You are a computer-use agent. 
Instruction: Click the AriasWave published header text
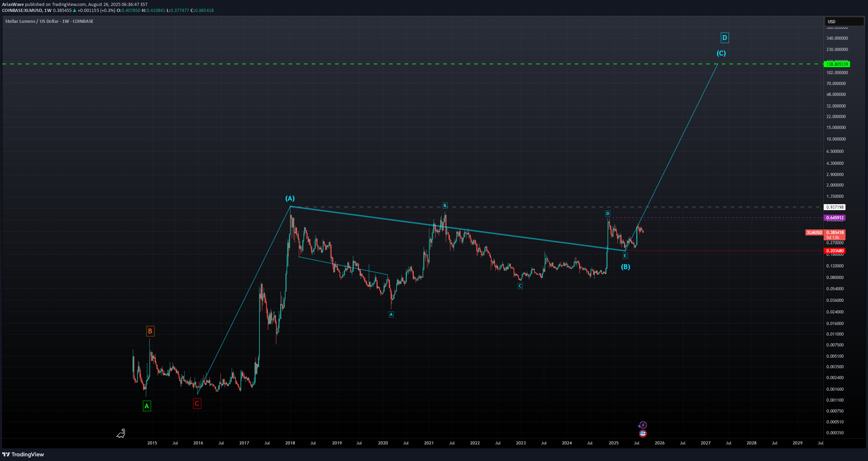(x=75, y=5)
